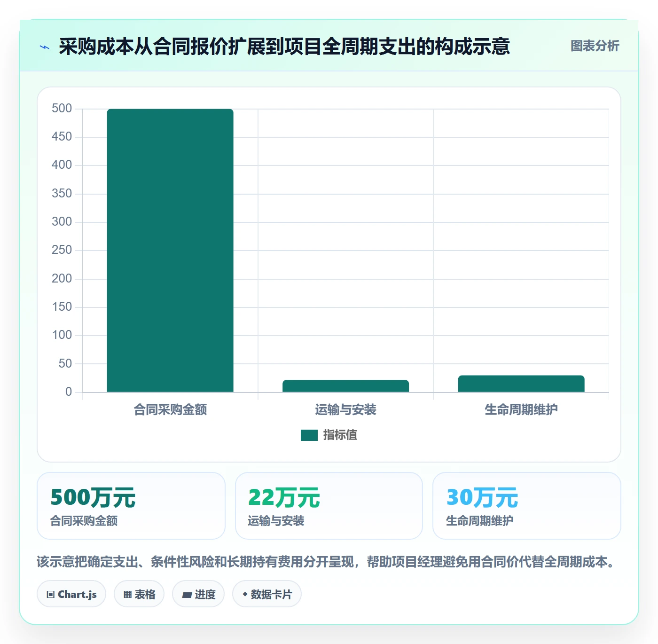658x644 pixels.
Task: Click the 生命周期维护 x-axis label
Action: 521,410
